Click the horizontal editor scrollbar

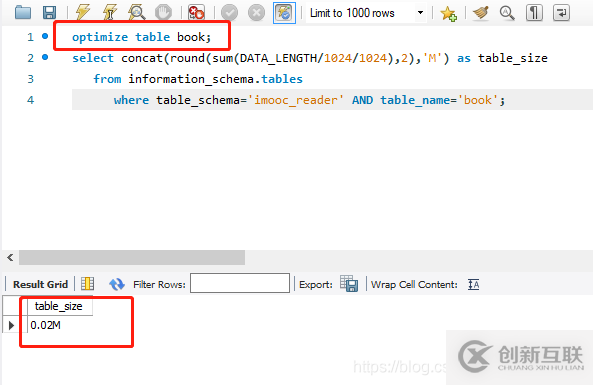pyautogui.click(x=132, y=258)
